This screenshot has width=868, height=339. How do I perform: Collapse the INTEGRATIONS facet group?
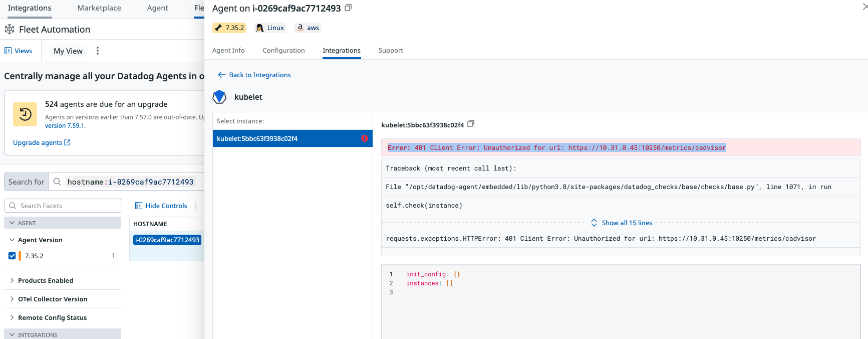click(12, 334)
